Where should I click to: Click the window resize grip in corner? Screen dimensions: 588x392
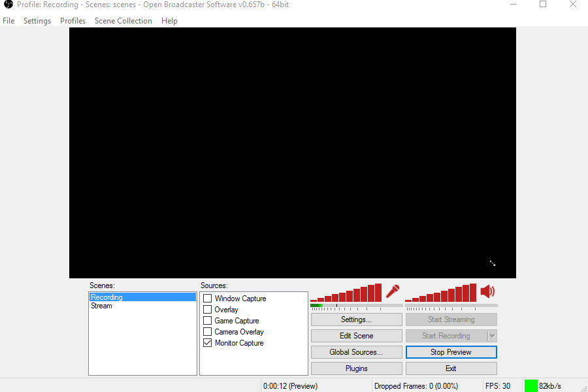point(584,389)
